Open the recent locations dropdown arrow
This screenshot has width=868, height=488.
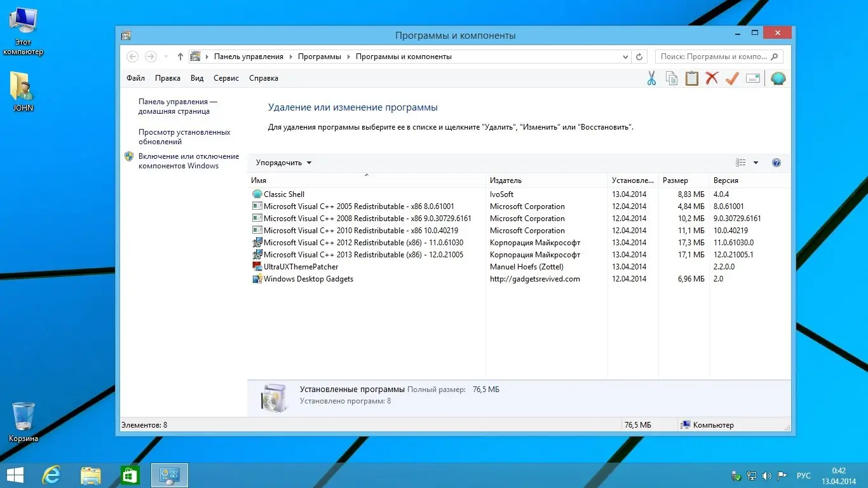166,57
